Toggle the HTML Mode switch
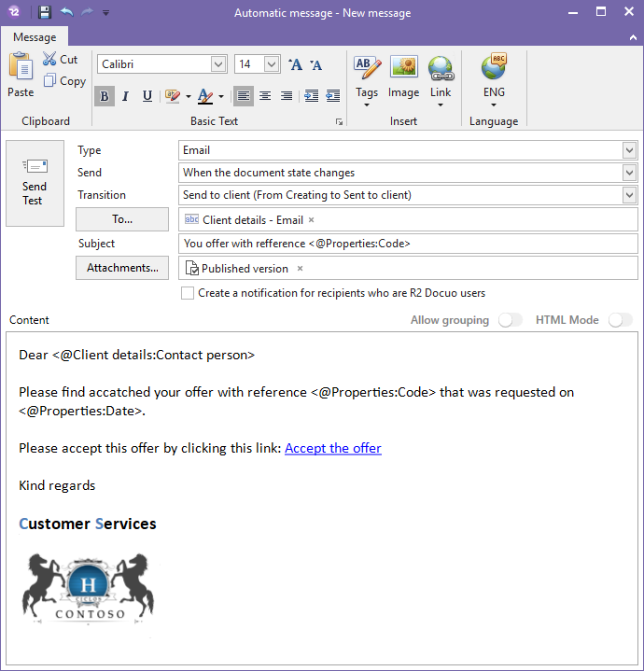Viewport: 644px width, 671px height. pos(621,320)
